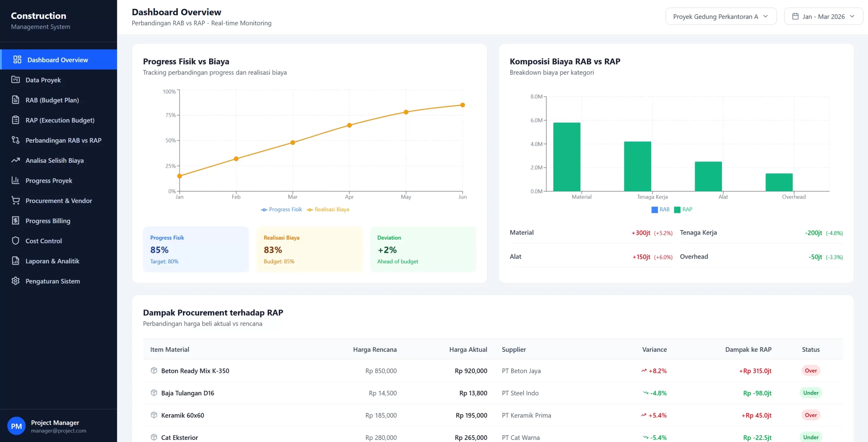The height and width of the screenshot is (442, 868).
Task: Click the Cost Control shield icon
Action: pyautogui.click(x=16, y=241)
